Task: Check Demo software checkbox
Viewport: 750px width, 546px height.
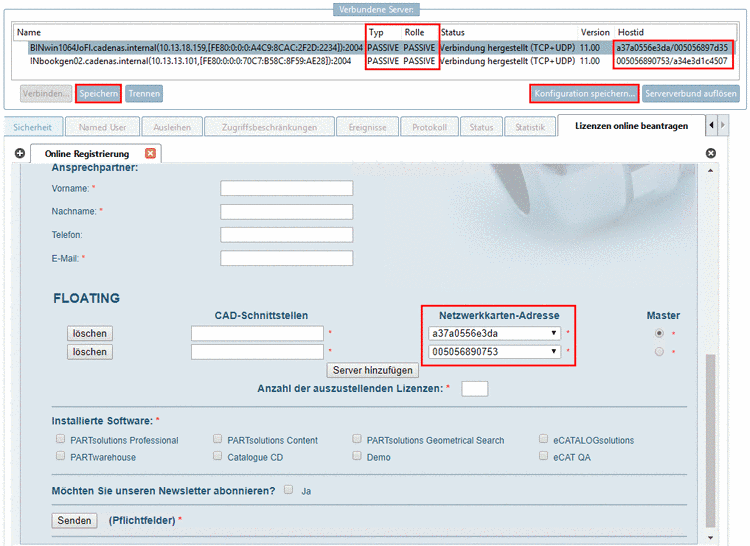Action: (x=357, y=456)
